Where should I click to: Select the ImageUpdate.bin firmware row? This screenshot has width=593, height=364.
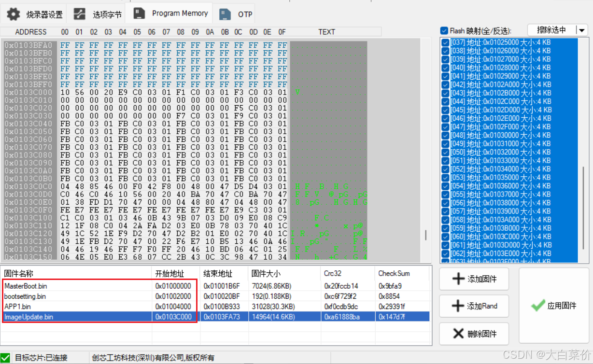(215, 317)
